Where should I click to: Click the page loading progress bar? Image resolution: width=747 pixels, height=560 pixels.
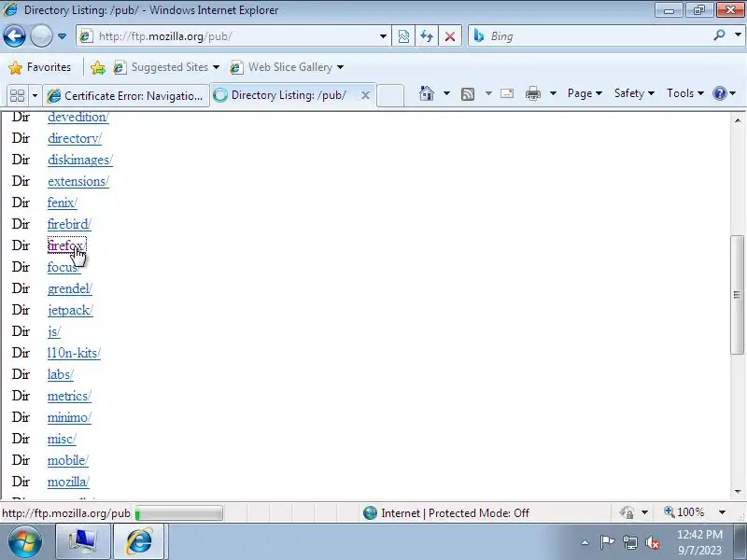click(178, 513)
